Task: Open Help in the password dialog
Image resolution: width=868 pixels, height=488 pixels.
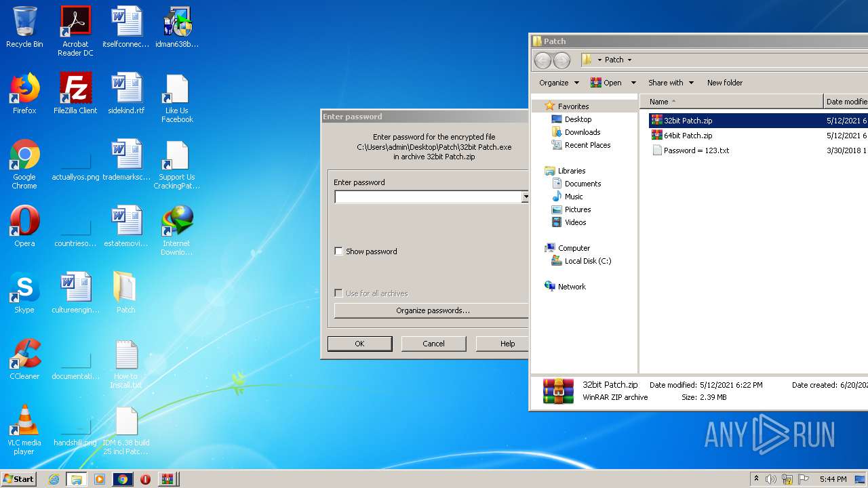Action: pyautogui.click(x=502, y=344)
